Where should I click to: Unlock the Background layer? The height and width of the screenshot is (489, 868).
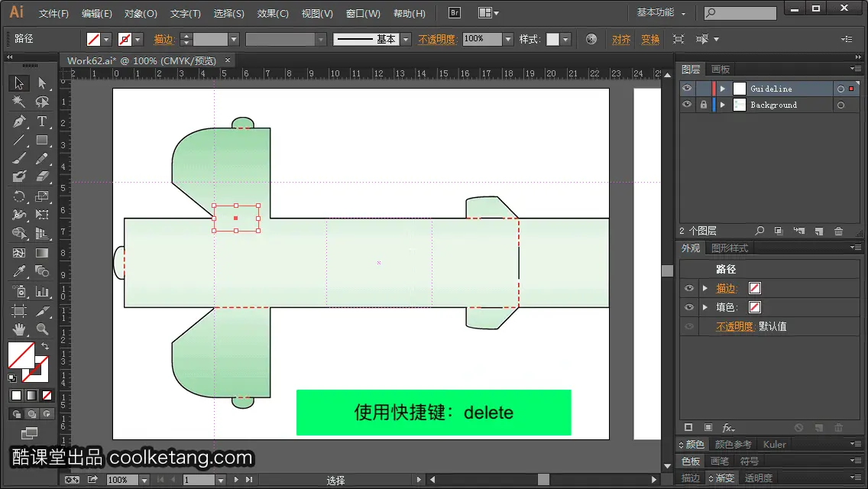703,105
